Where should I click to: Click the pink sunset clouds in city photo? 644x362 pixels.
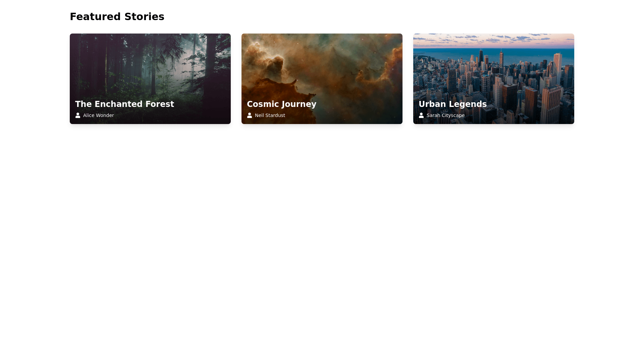click(494, 40)
